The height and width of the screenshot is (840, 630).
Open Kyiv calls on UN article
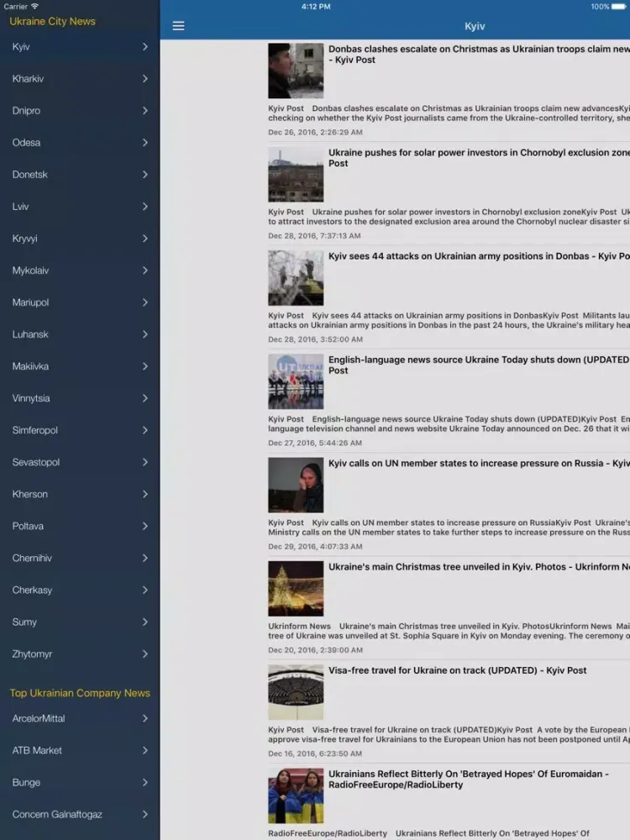[479, 464]
